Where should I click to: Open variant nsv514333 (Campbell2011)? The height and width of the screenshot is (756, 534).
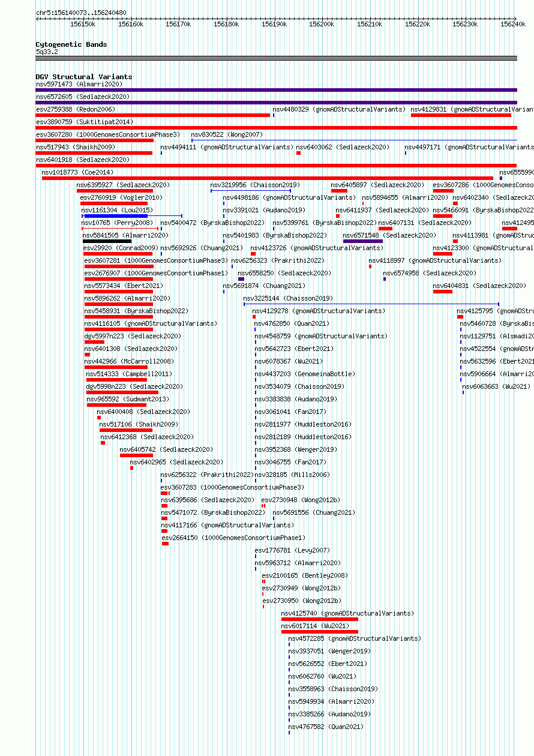coord(129,374)
